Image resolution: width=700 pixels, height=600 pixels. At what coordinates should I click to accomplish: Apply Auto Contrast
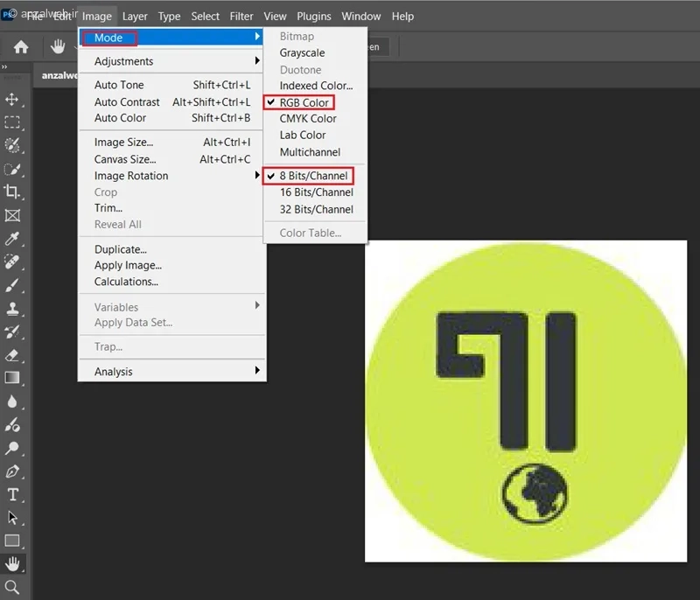[171, 101]
